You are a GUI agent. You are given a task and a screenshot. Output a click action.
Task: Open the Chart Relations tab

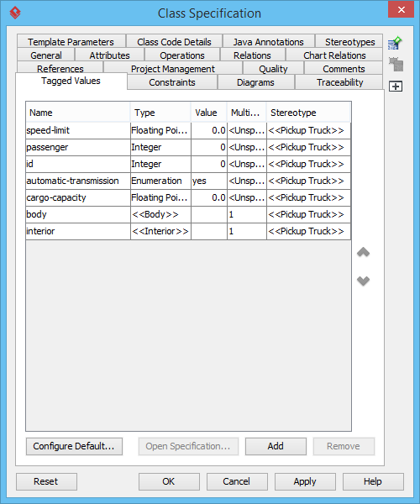click(x=334, y=55)
